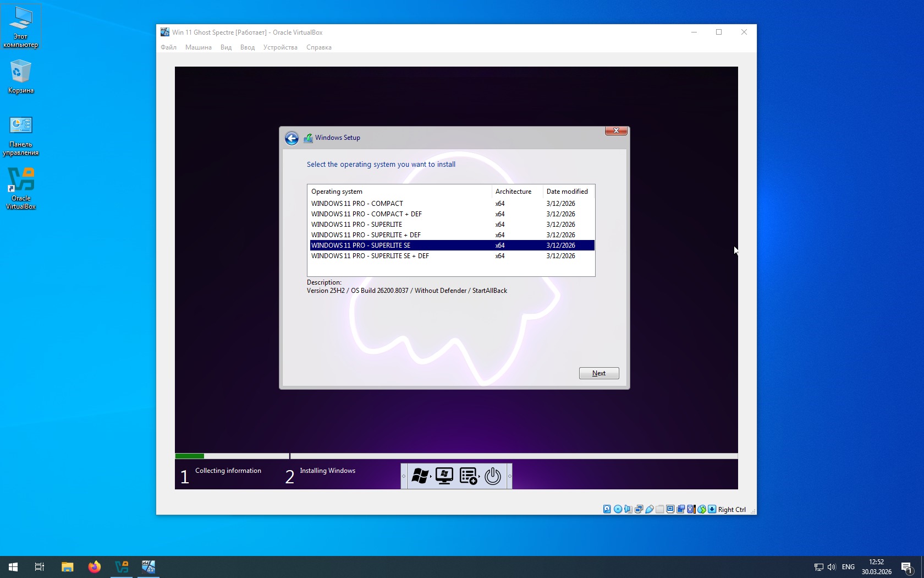Image resolution: width=924 pixels, height=578 pixels.
Task: Click the Windows flag icon in setup toolbar
Action: (420, 476)
